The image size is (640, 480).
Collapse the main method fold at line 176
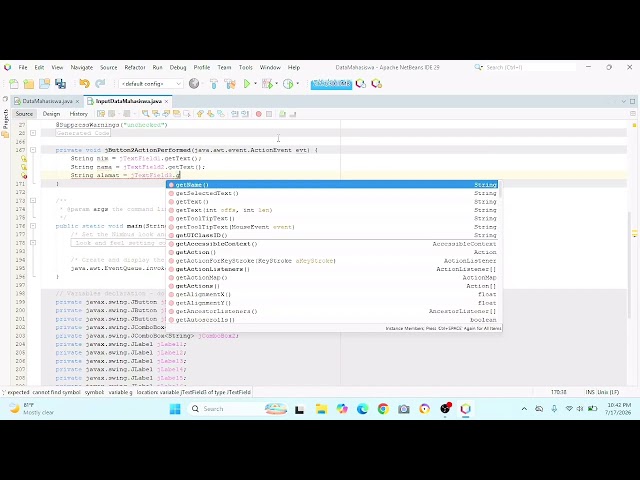coord(33,226)
